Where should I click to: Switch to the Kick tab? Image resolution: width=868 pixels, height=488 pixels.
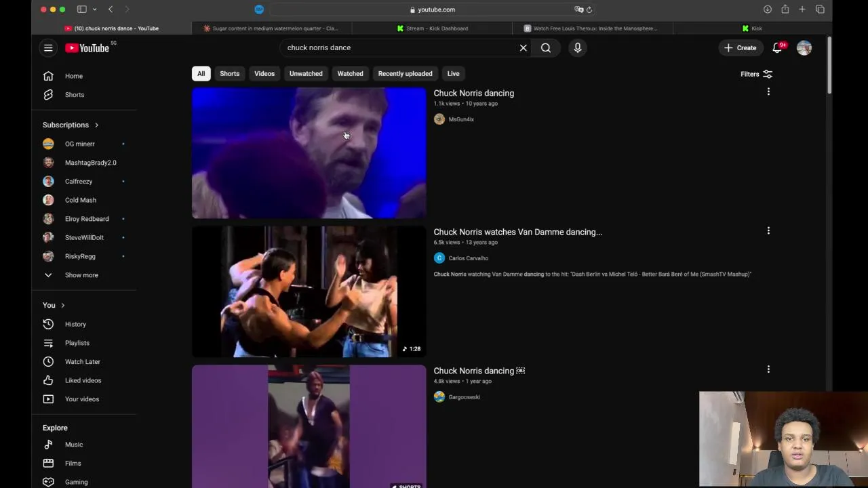coord(752,28)
